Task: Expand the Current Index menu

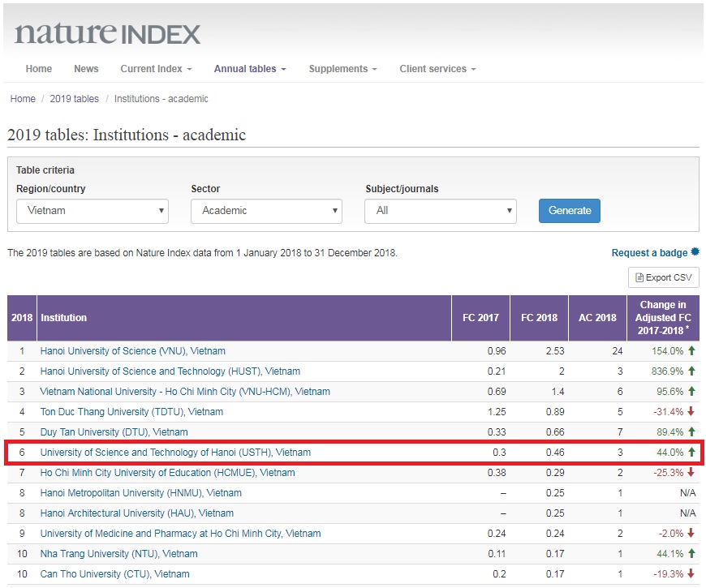Action: click(x=156, y=69)
